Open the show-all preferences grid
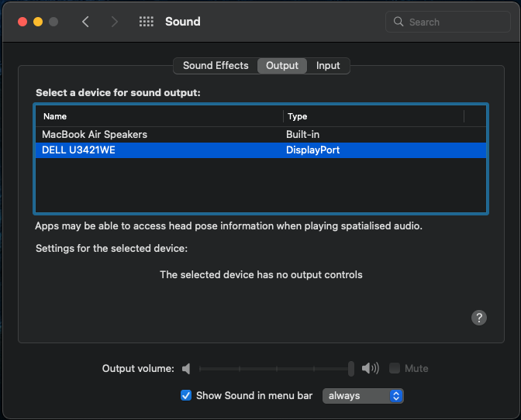Screen dimensions: 521x420 (x=146, y=22)
